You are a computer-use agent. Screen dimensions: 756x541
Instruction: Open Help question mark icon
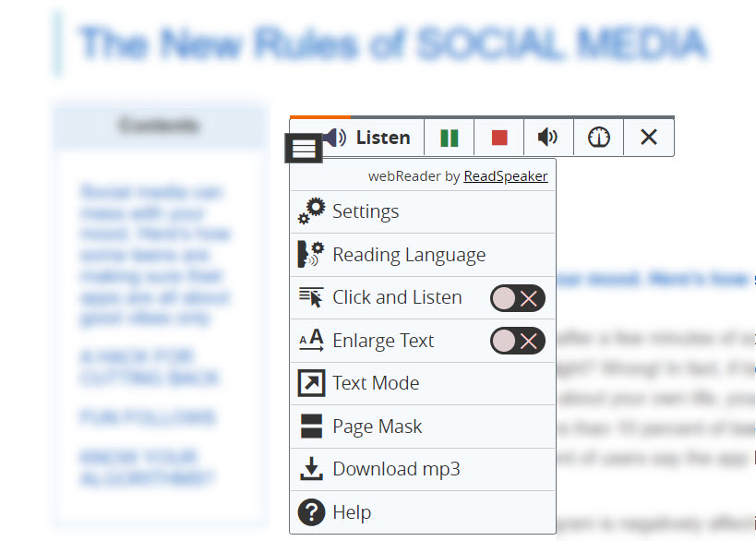pyautogui.click(x=311, y=512)
